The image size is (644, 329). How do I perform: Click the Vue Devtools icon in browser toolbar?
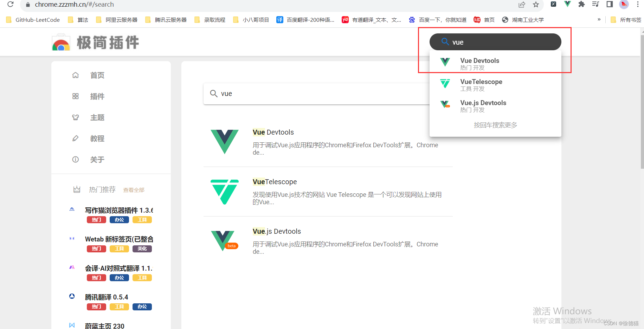(x=567, y=5)
